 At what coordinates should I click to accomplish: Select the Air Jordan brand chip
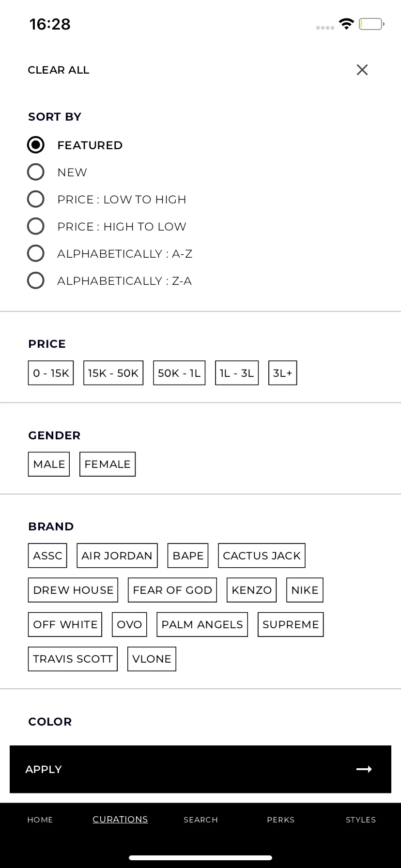[117, 556]
